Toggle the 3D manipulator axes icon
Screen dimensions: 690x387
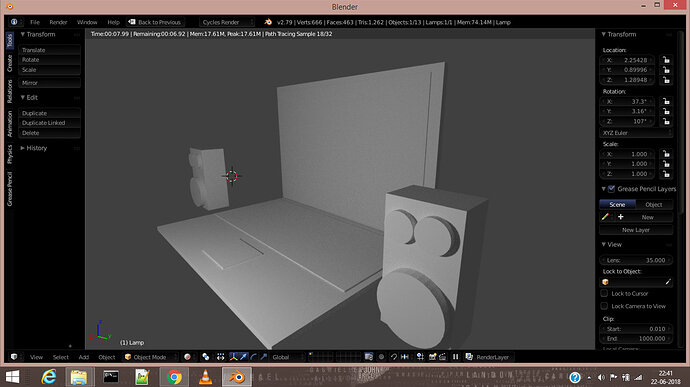(233, 357)
